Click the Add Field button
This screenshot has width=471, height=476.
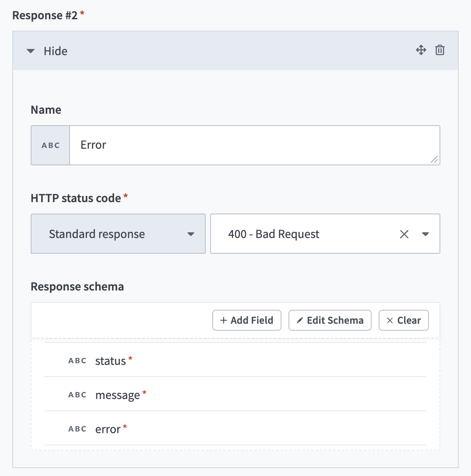[246, 320]
